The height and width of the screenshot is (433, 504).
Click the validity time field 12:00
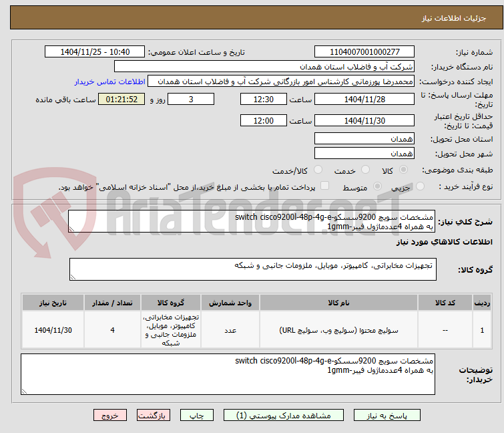pyautogui.click(x=264, y=121)
